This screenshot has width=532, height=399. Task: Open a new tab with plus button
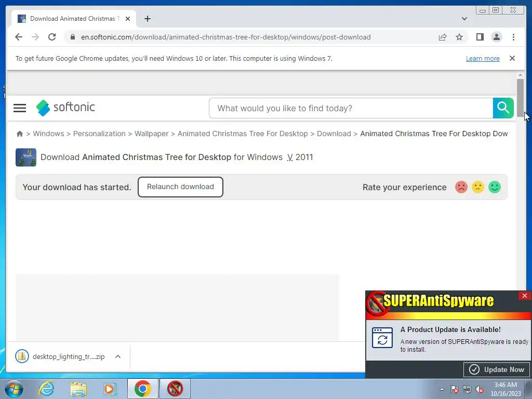coord(147,19)
